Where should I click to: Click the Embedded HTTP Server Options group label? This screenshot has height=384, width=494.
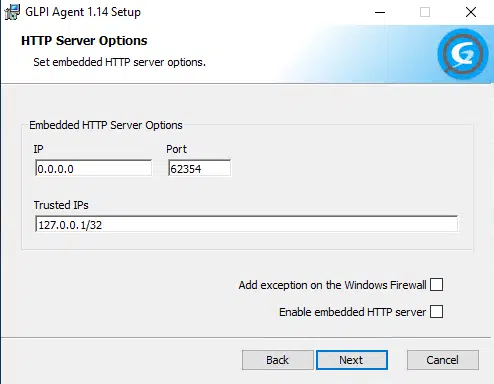(x=106, y=125)
